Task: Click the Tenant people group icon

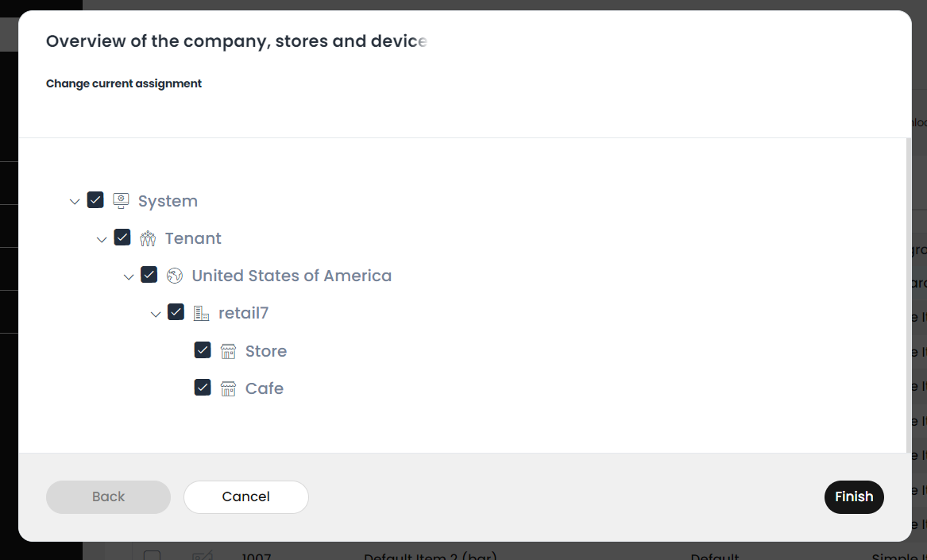Action: point(148,238)
